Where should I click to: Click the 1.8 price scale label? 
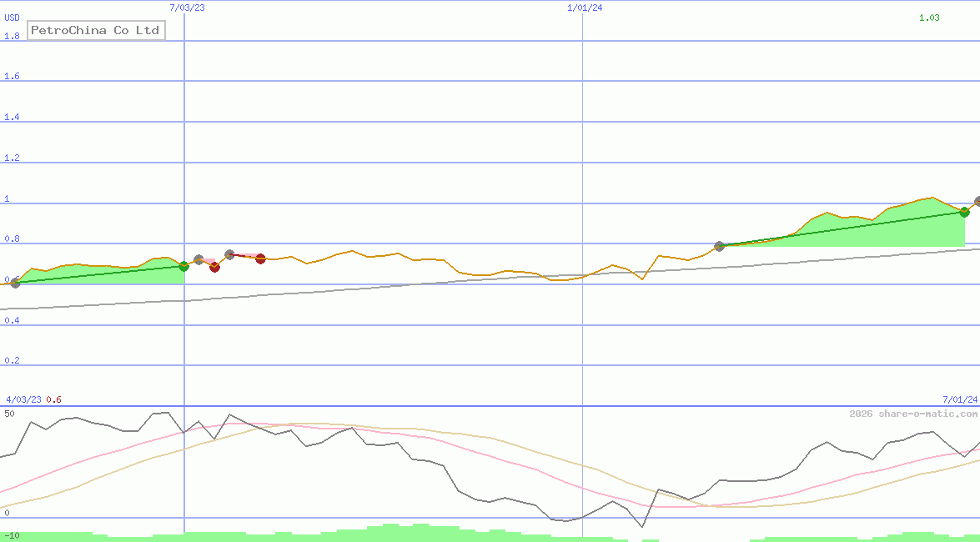[12, 36]
